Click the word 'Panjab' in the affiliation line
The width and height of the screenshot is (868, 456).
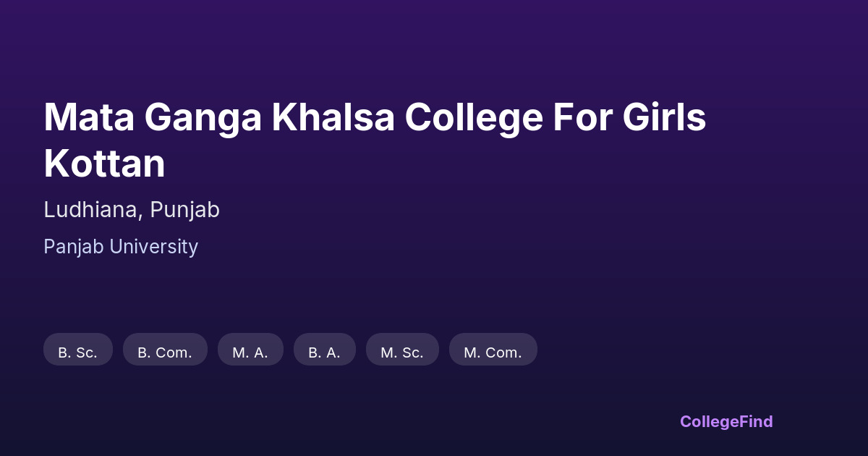click(x=74, y=247)
